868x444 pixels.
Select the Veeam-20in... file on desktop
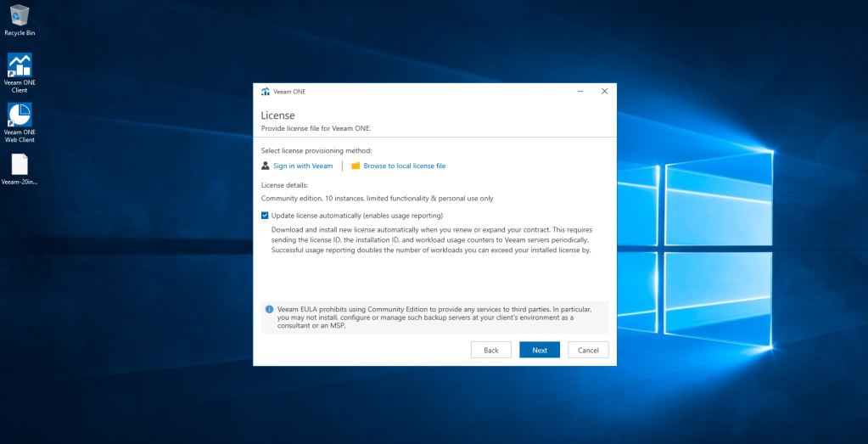(x=20, y=170)
